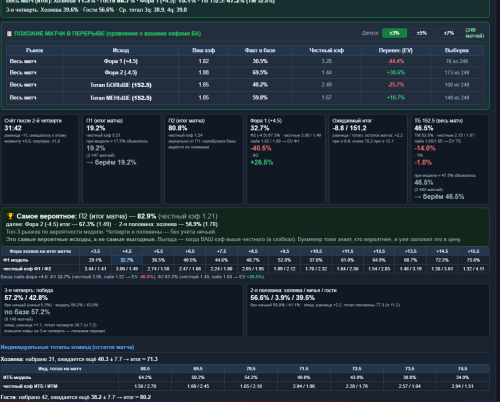Click the -44.4% EV value

(x=396, y=61)
